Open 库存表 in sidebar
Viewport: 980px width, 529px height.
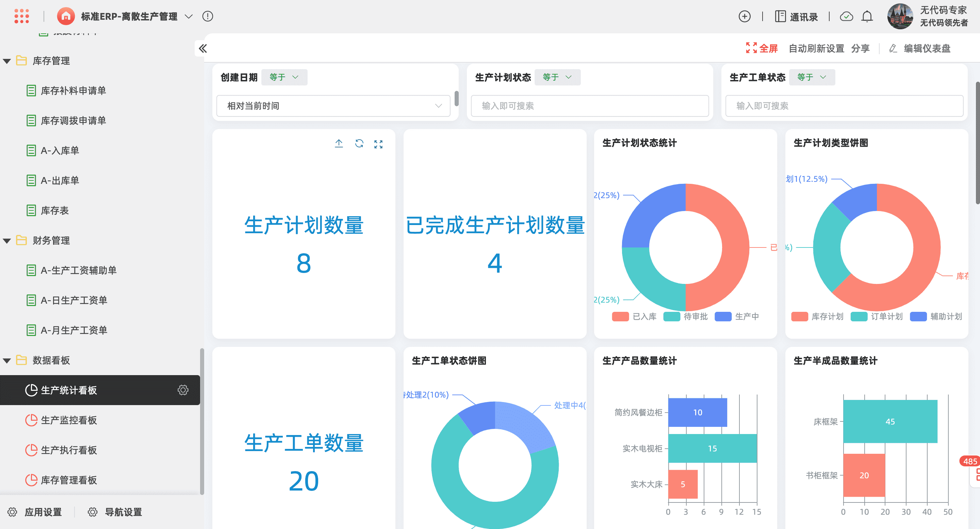[54, 210]
